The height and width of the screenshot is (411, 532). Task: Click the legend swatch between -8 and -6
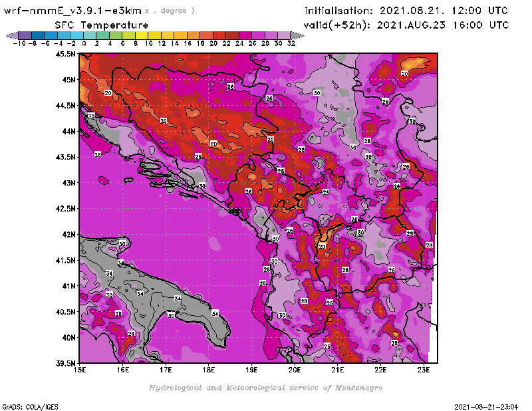pyautogui.click(x=38, y=35)
